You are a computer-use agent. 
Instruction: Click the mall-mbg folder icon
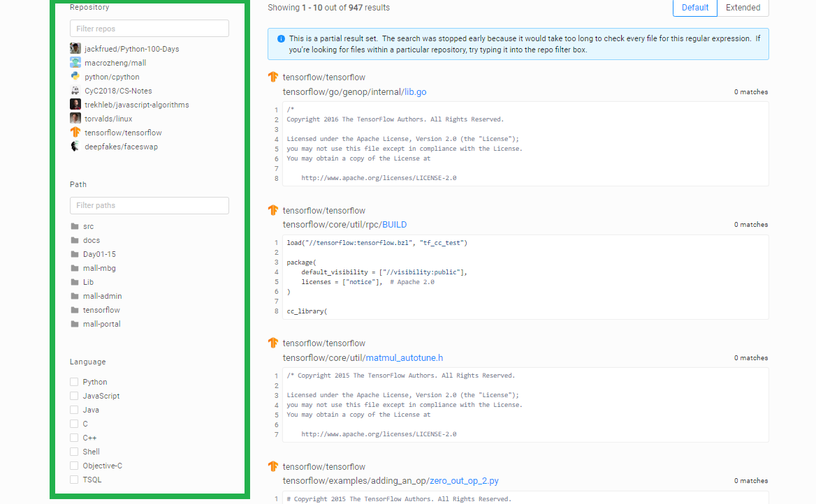point(75,268)
